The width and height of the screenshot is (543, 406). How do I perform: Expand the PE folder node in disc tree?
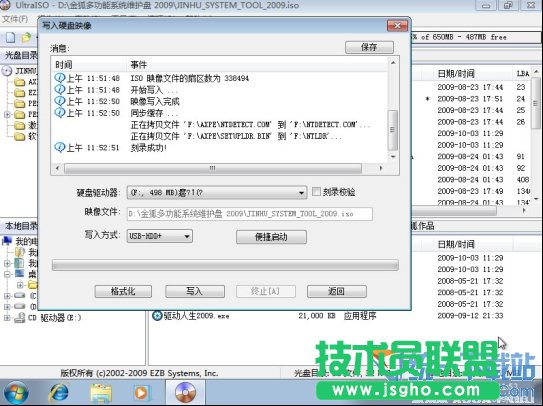pyautogui.click(x=7, y=114)
